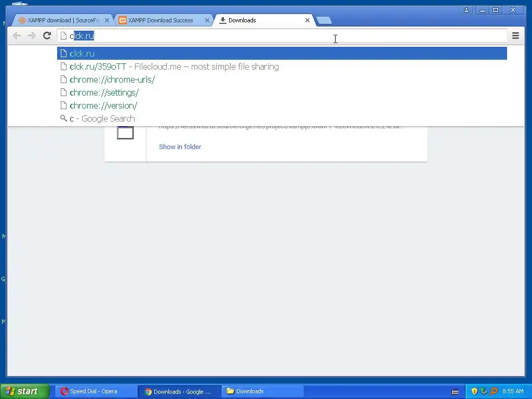Click the 8:55 AM system clock
Image resolution: width=532 pixels, height=399 pixels.
tap(513, 391)
